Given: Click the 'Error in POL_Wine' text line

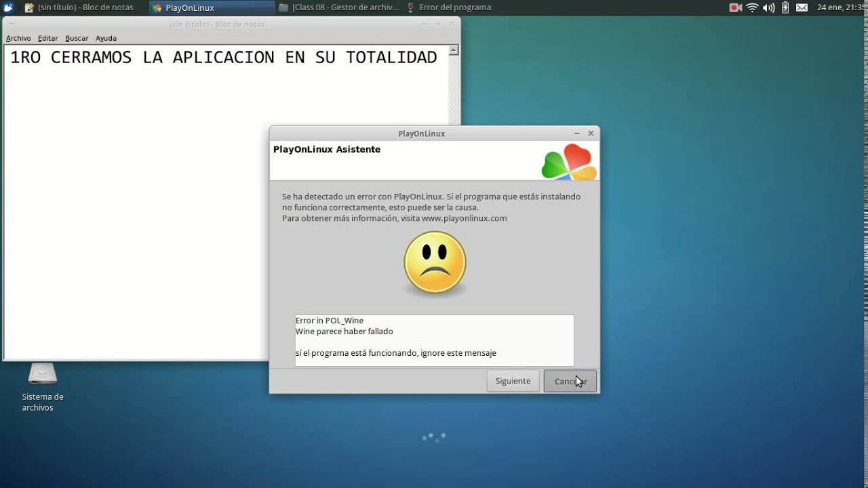Looking at the screenshot, I should pos(330,321).
